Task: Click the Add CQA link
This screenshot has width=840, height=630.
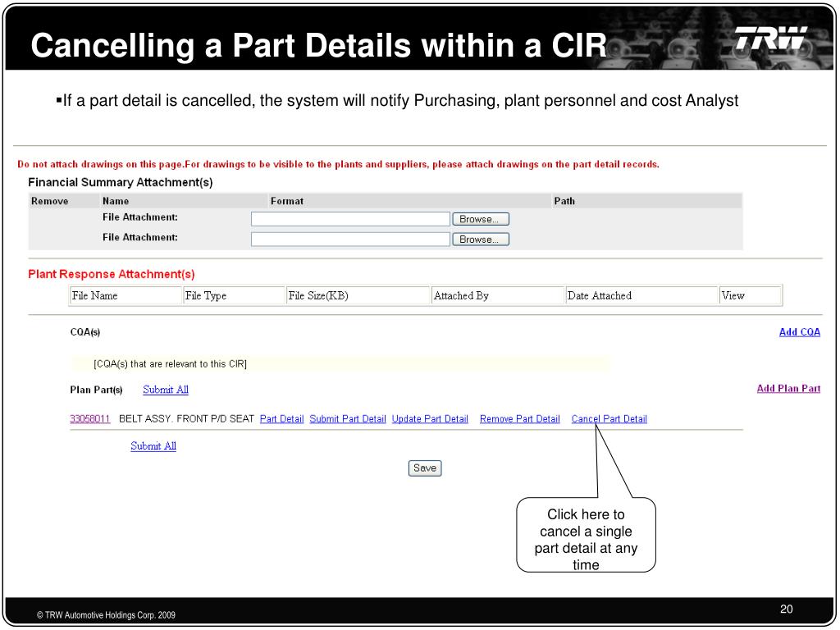Action: (x=799, y=332)
